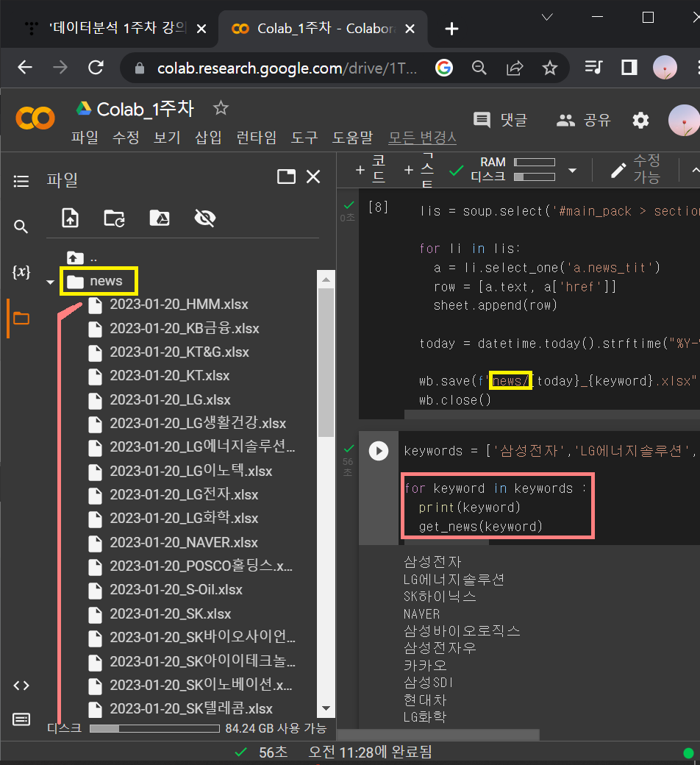Open a new browser tab
The image size is (700, 765).
coord(451,29)
